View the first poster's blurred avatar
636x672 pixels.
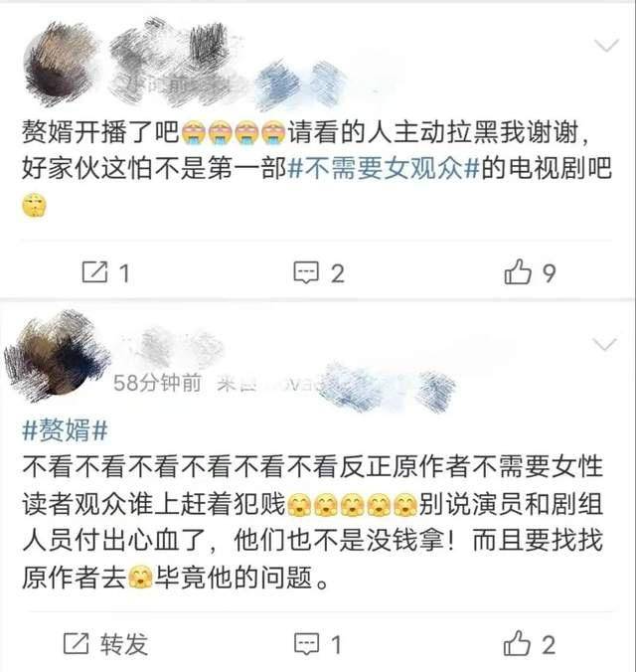pos(60,65)
